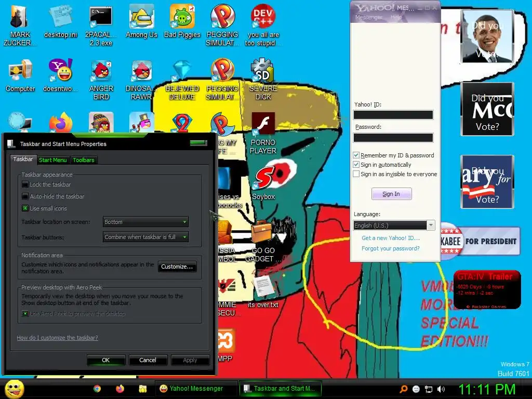Click the network tray icon
This screenshot has width=532, height=399.
click(429, 389)
